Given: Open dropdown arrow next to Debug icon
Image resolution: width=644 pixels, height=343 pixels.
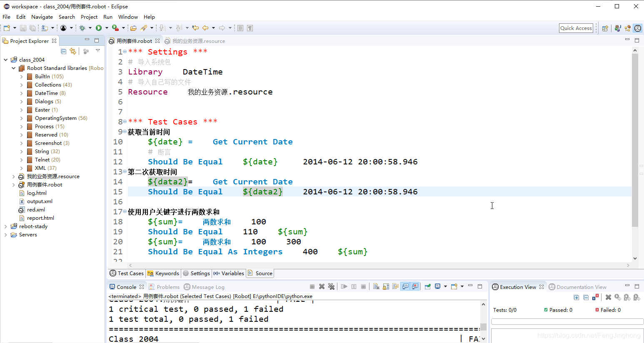Looking at the screenshot, I should pyautogui.click(x=90, y=28).
